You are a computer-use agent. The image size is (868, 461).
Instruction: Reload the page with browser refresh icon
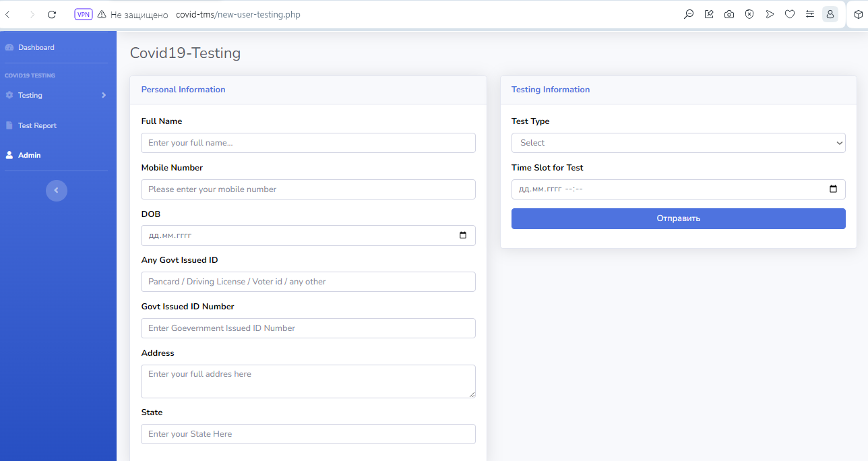pos(52,14)
